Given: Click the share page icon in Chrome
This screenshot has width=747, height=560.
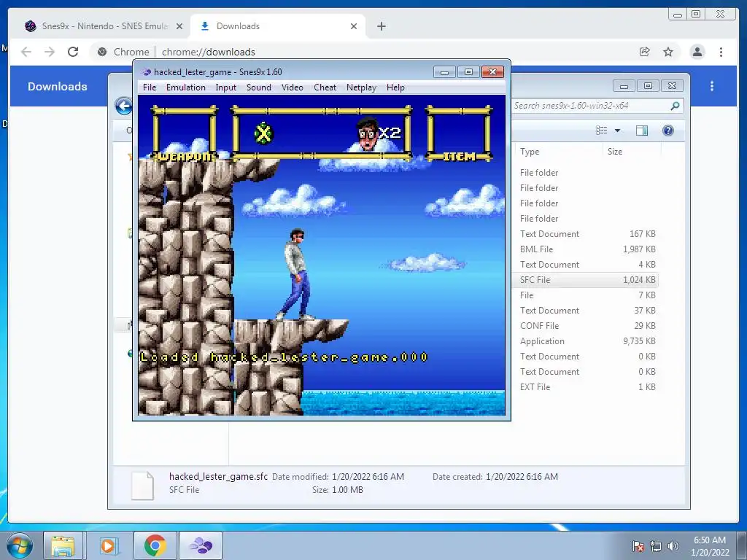Looking at the screenshot, I should [645, 52].
